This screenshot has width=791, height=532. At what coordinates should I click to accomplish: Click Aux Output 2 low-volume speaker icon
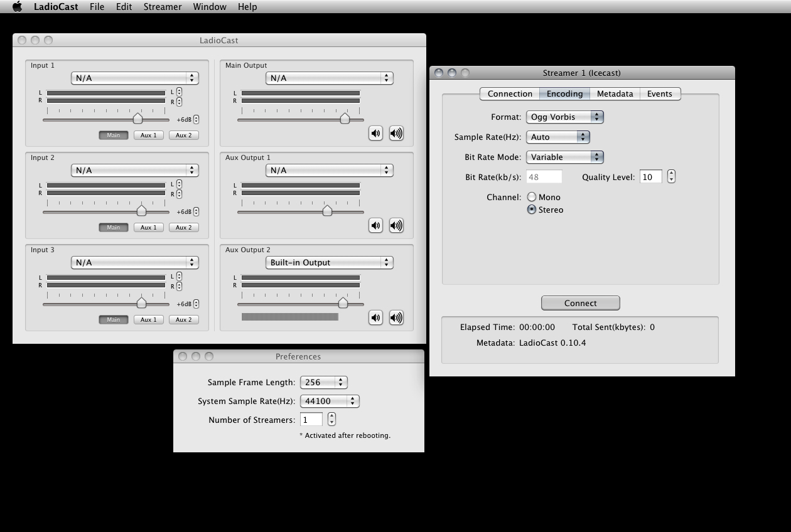click(x=375, y=317)
